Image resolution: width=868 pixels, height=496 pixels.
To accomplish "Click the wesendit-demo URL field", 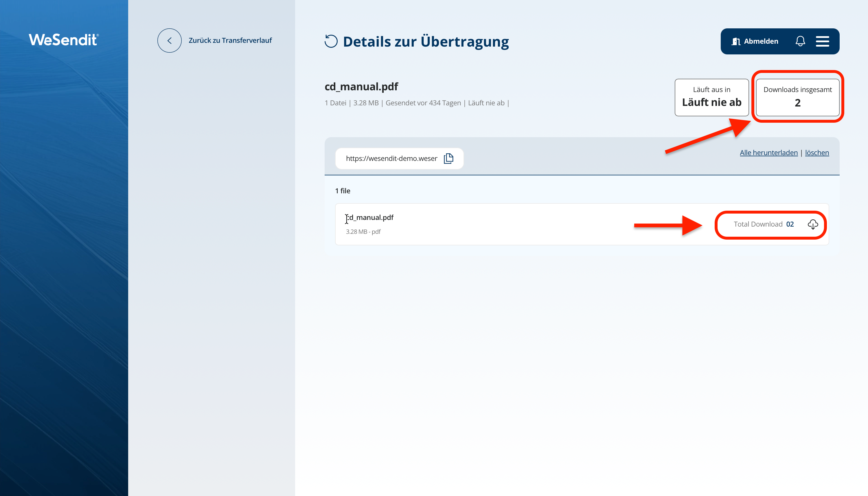I will point(391,158).
